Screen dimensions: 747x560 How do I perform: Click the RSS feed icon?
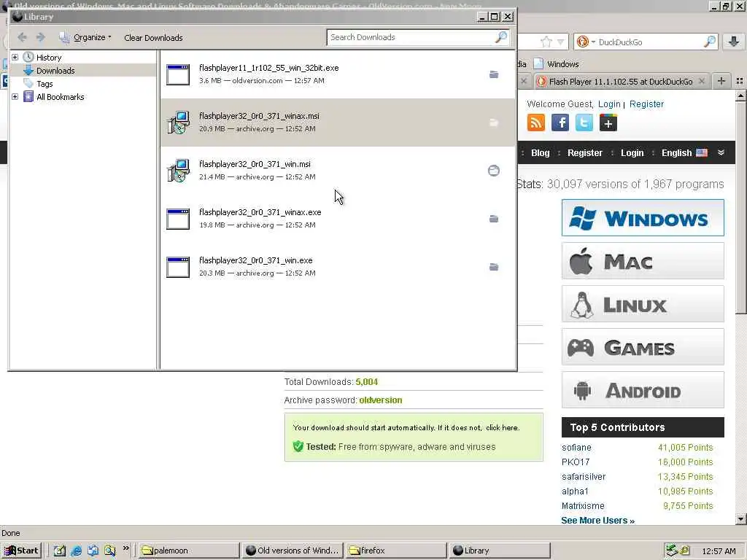[x=536, y=122]
